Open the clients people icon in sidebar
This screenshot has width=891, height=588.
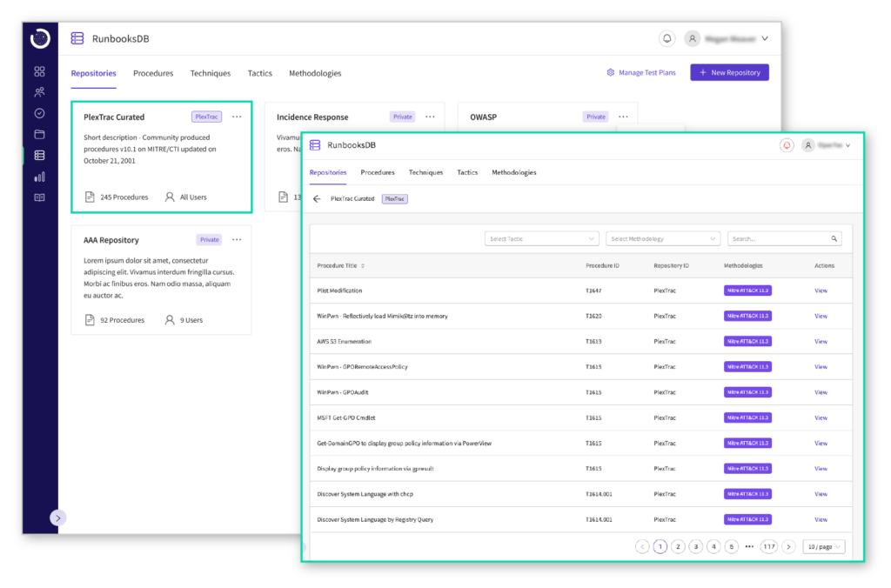[x=39, y=92]
